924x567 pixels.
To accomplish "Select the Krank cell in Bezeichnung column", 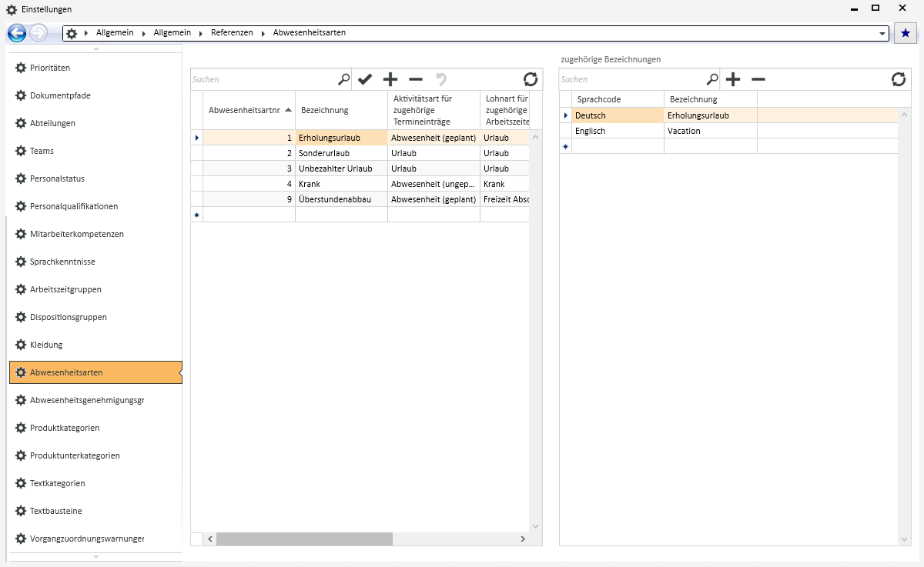I will (341, 184).
